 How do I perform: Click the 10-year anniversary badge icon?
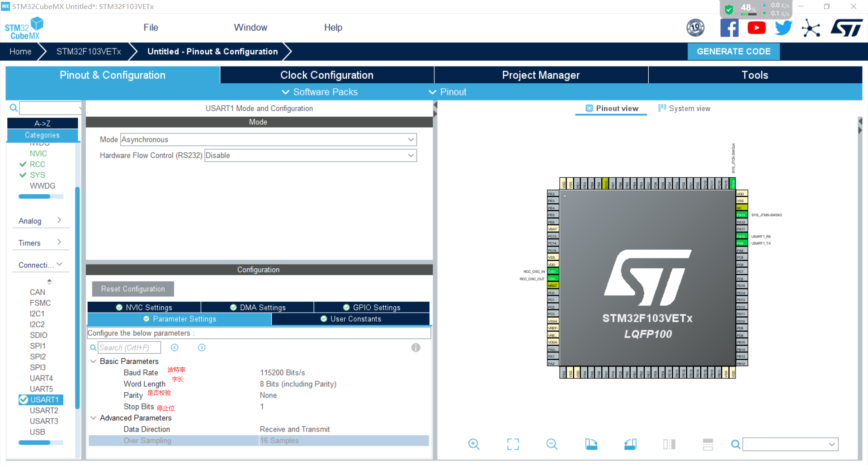pyautogui.click(x=695, y=28)
